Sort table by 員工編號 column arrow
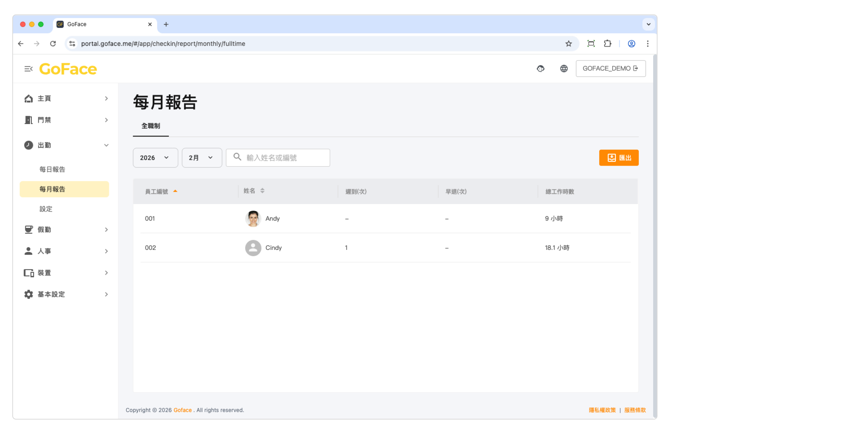The image size is (868, 434). click(175, 191)
